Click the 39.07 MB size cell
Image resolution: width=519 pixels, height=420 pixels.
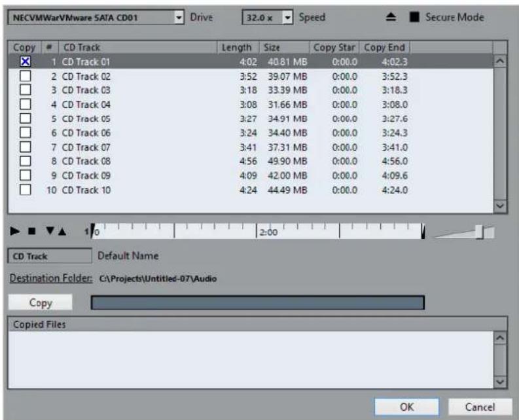[287, 77]
